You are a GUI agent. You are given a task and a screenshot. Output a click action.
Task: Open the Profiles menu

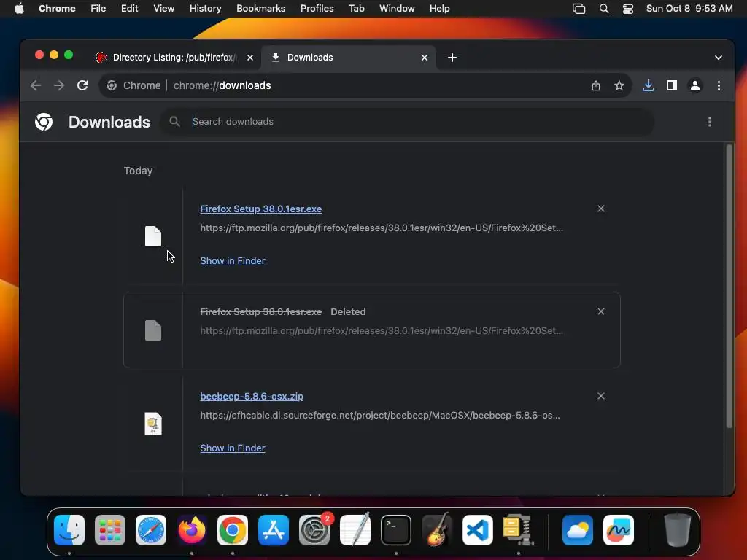[x=317, y=8]
